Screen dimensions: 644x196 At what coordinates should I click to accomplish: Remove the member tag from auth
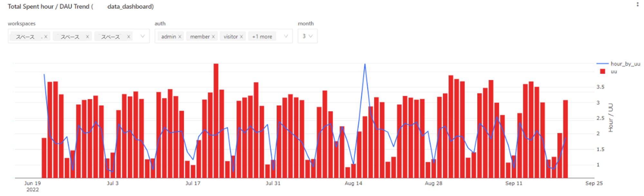pos(213,37)
